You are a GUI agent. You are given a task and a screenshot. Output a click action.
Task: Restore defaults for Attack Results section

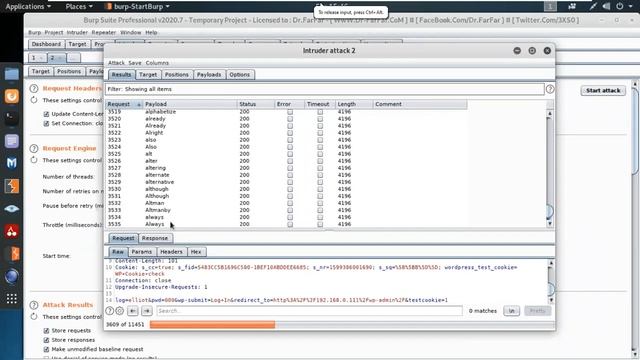(34, 316)
